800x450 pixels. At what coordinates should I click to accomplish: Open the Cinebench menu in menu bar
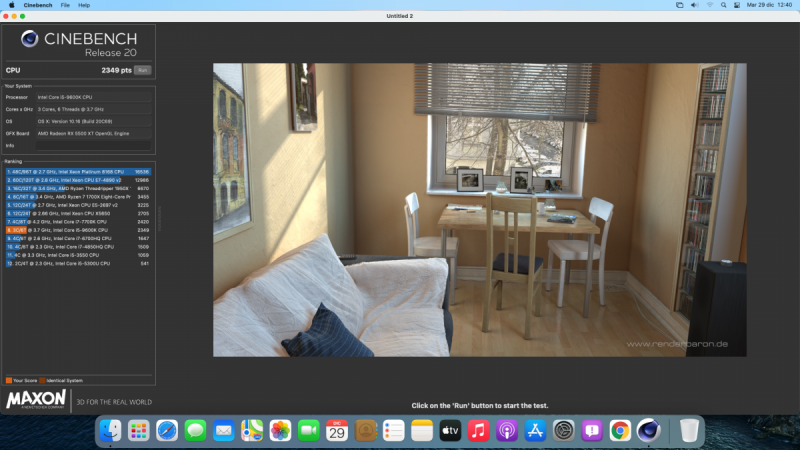pyautogui.click(x=38, y=5)
